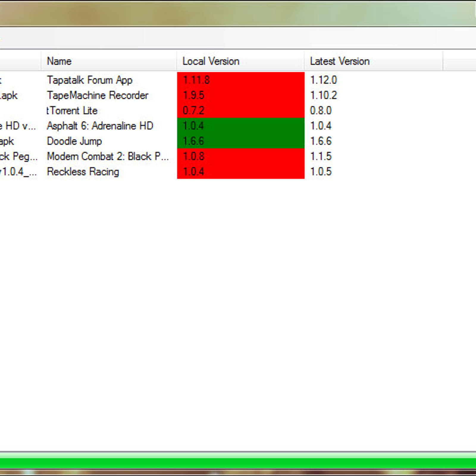Screen dimensions: 476x476
Task: Select the Doodle Jump entry
Action: [74, 141]
